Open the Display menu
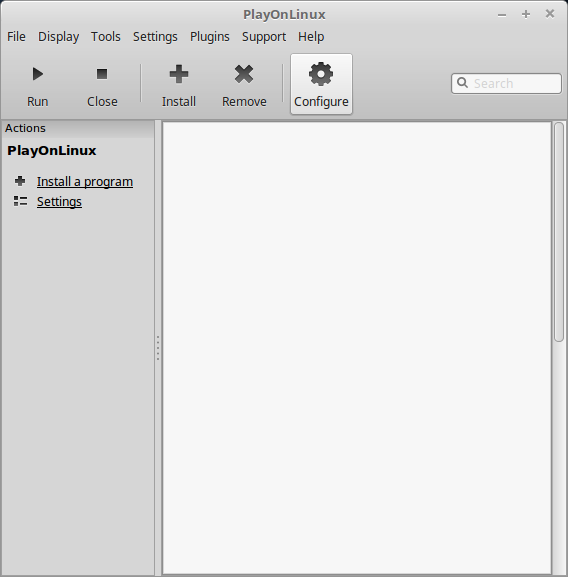The image size is (568, 577). 58,36
